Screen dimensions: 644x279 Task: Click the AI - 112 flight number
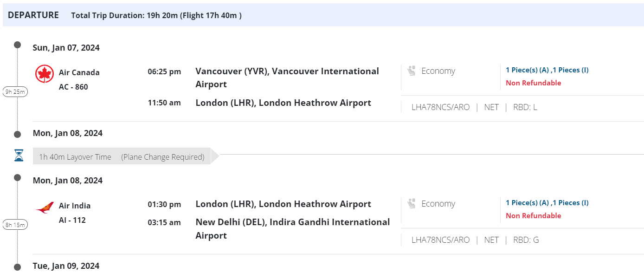coord(72,220)
